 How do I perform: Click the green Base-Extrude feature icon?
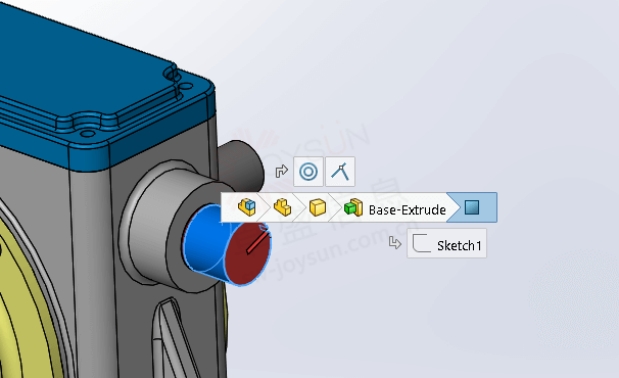click(353, 207)
